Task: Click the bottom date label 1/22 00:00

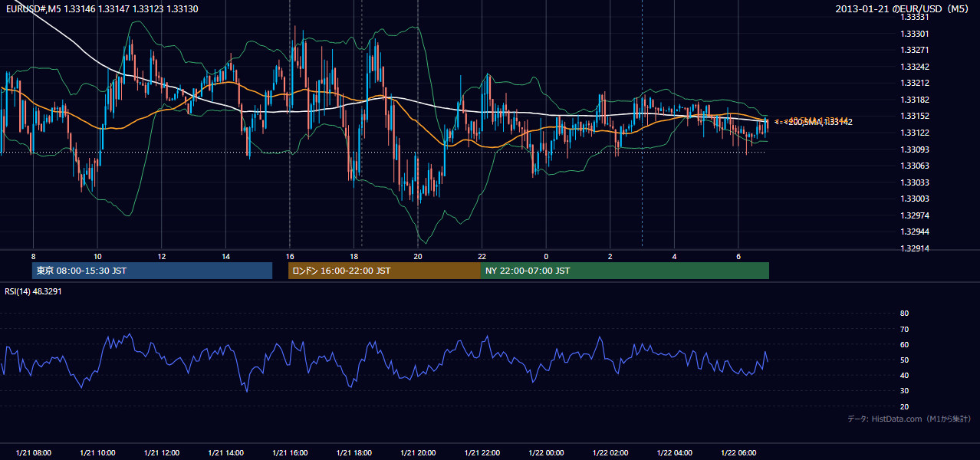Action: pyautogui.click(x=546, y=452)
